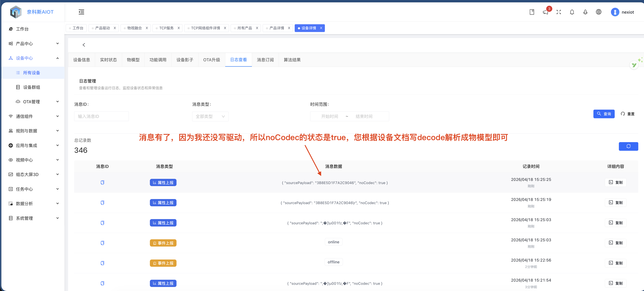Open the documentation book icon in header
This screenshot has height=291, width=644.
[532, 12]
